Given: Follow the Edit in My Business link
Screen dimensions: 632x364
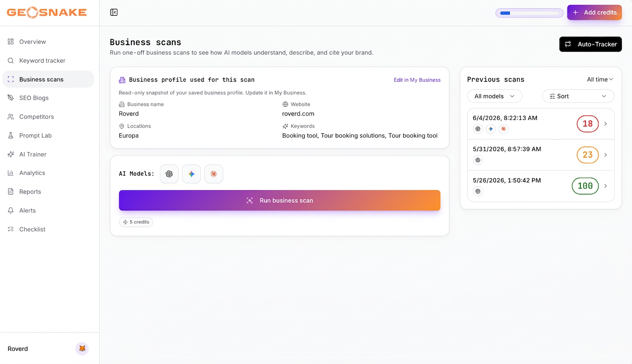Looking at the screenshot, I should 417,80.
